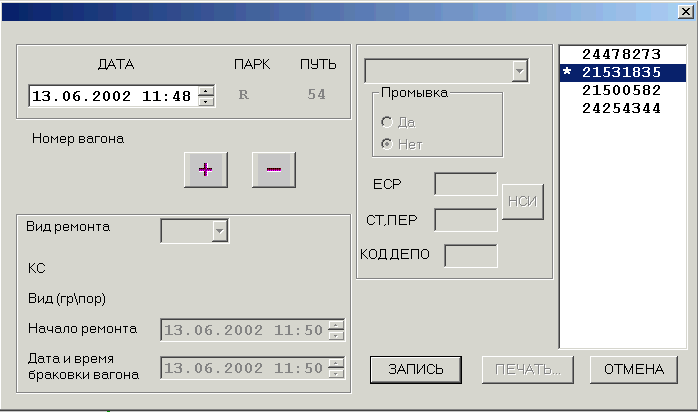The height and width of the screenshot is (412, 698).
Task: Open the Вид ремонта dropdown
Action: pos(219,231)
